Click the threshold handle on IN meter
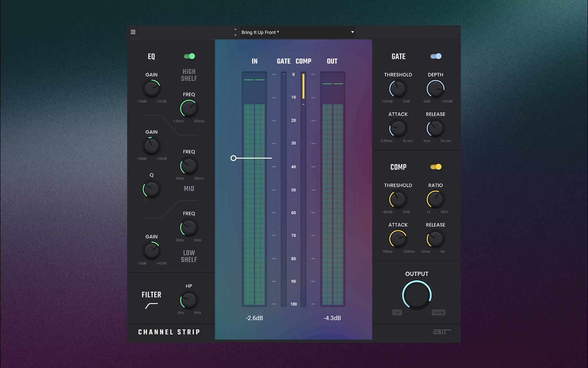The width and height of the screenshot is (588, 368). pyautogui.click(x=233, y=158)
